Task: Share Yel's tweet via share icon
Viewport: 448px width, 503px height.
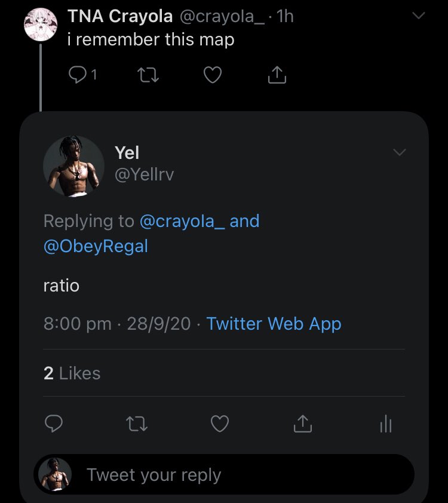Action: coord(303,424)
